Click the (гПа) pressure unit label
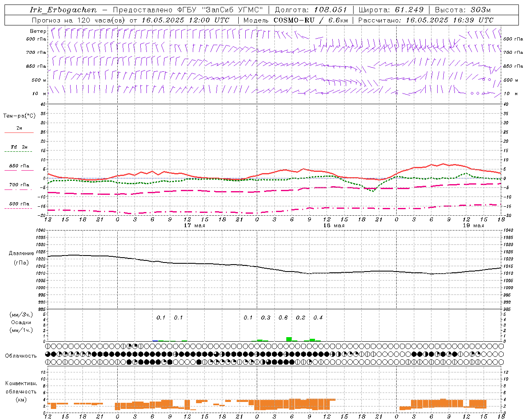The image size is (525, 420). pos(21,262)
